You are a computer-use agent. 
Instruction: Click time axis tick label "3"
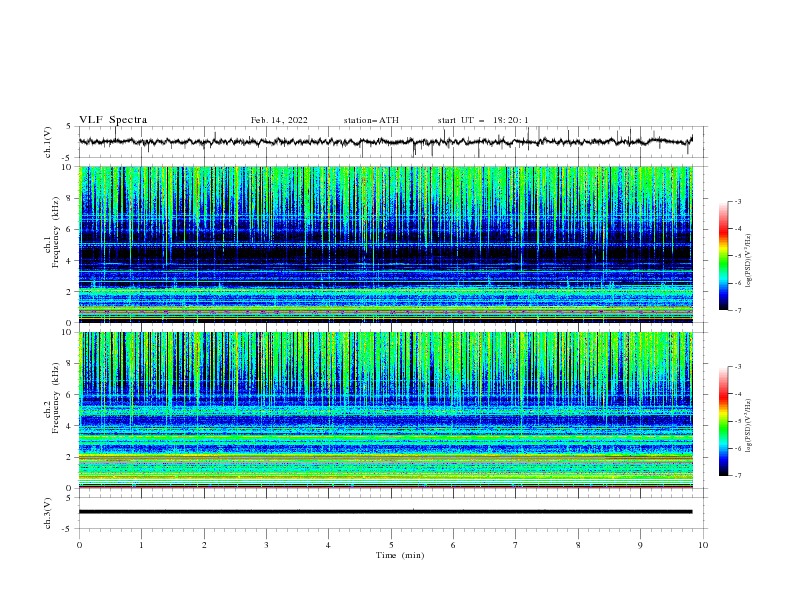[x=266, y=545]
